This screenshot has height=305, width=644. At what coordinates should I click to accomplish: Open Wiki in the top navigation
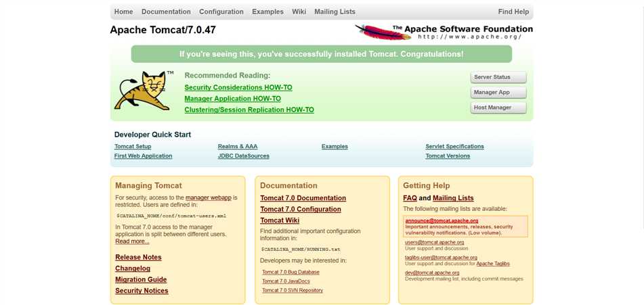[x=299, y=12]
